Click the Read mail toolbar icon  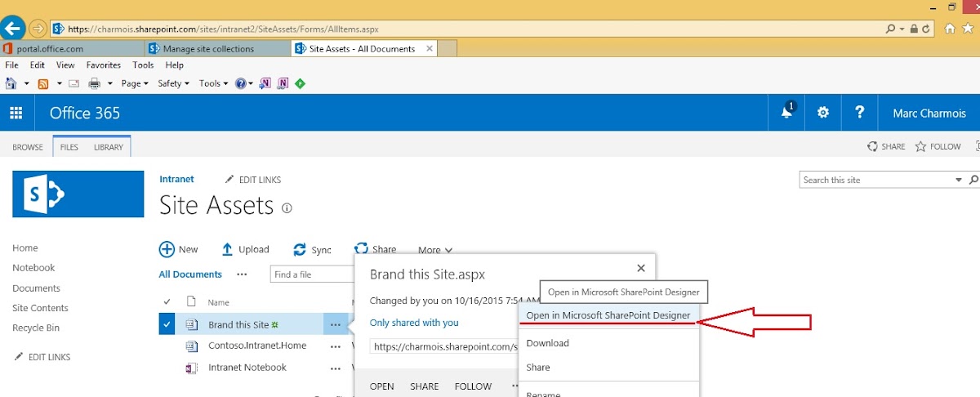click(x=73, y=83)
